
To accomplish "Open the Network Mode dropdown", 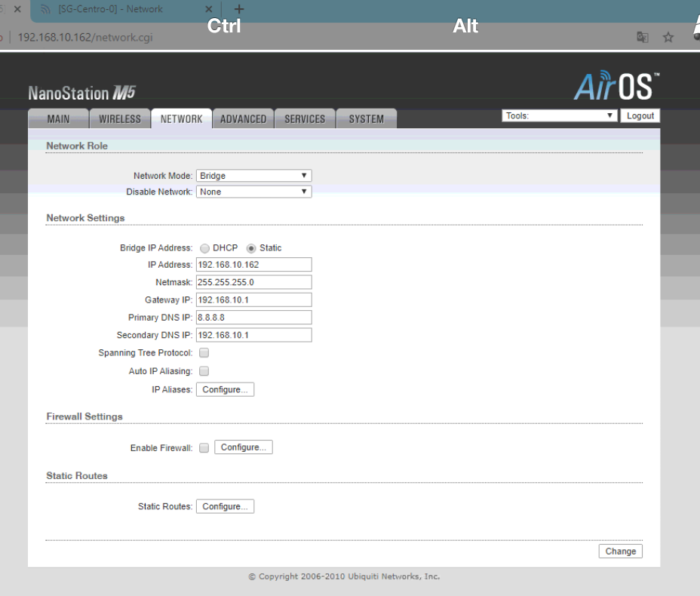I will 254,176.
